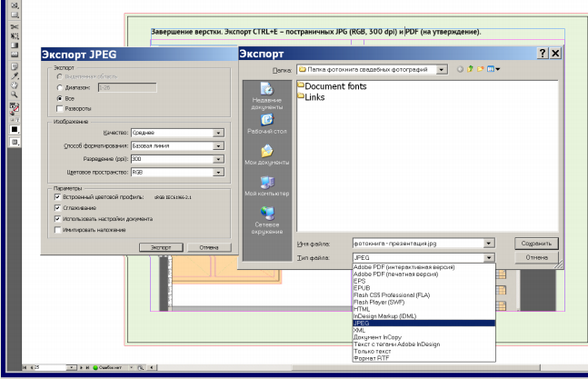Open My Computer in the places bar
This screenshot has width=588, height=379.
[266, 186]
